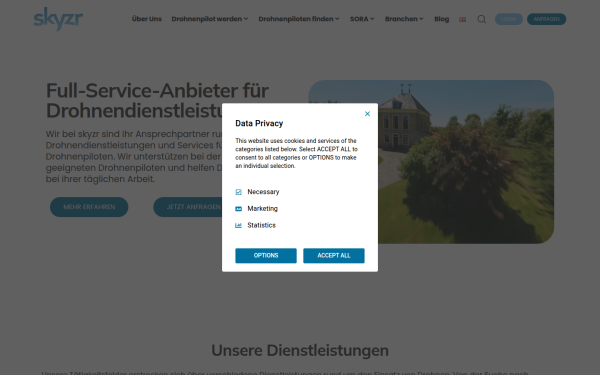This screenshot has width=600, height=375.
Task: Click the Statistics category label
Action: 261,225
